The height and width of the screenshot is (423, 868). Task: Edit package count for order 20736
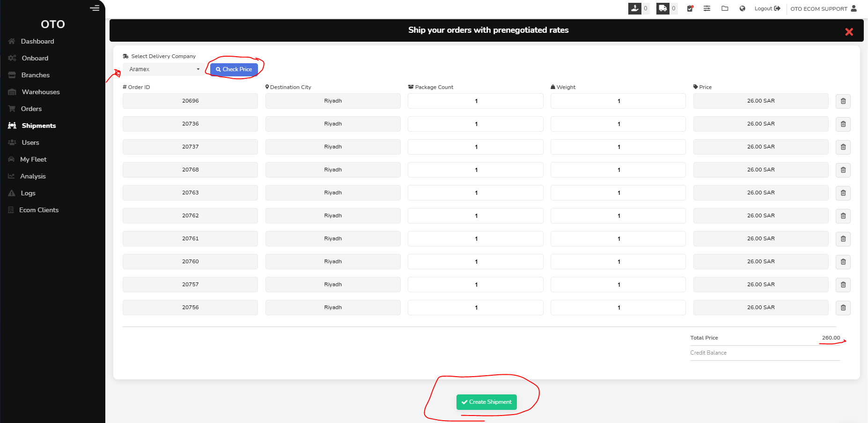click(x=476, y=124)
